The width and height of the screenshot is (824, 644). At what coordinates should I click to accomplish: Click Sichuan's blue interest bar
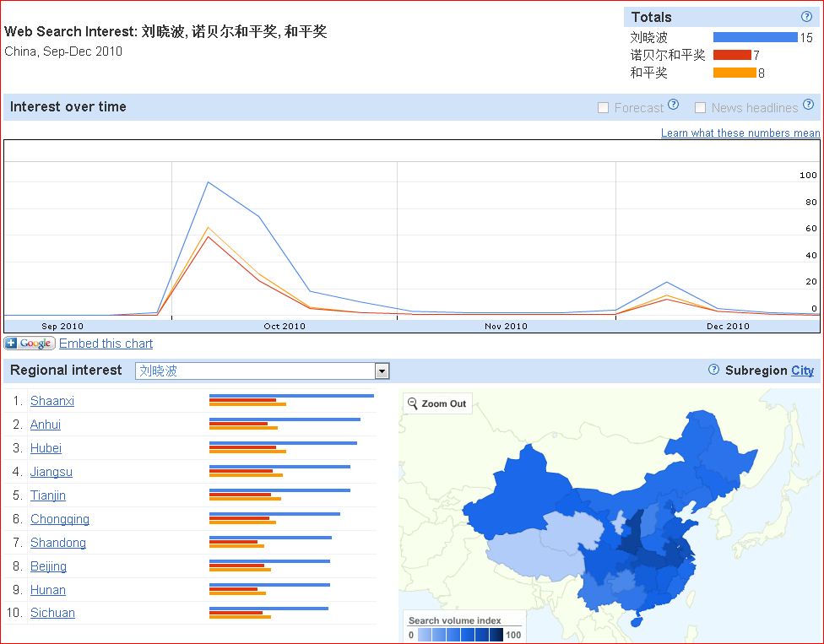[268, 609]
